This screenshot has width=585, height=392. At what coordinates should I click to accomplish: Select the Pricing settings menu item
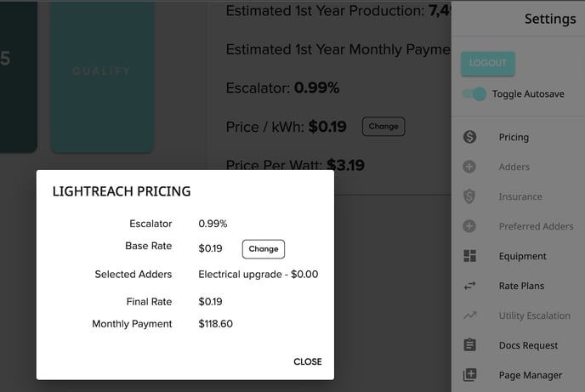514,137
